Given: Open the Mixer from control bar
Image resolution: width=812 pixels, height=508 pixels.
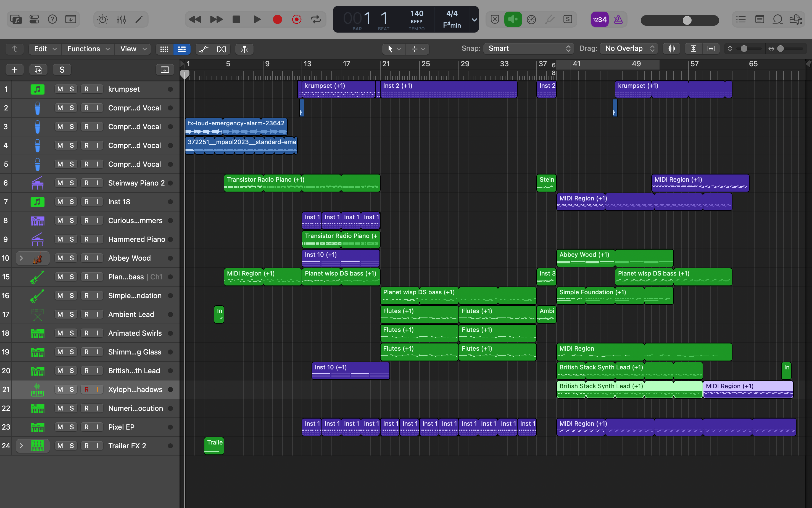Looking at the screenshot, I should [x=121, y=20].
